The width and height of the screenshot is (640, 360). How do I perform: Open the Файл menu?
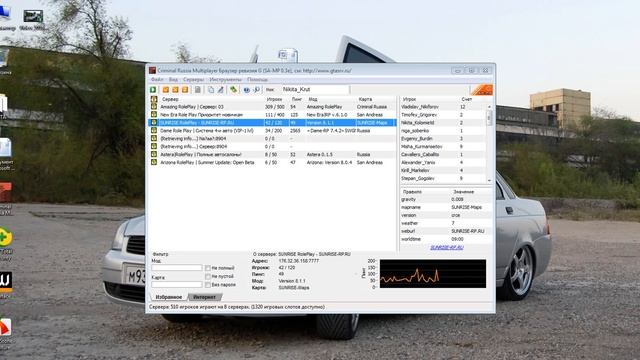[157, 80]
